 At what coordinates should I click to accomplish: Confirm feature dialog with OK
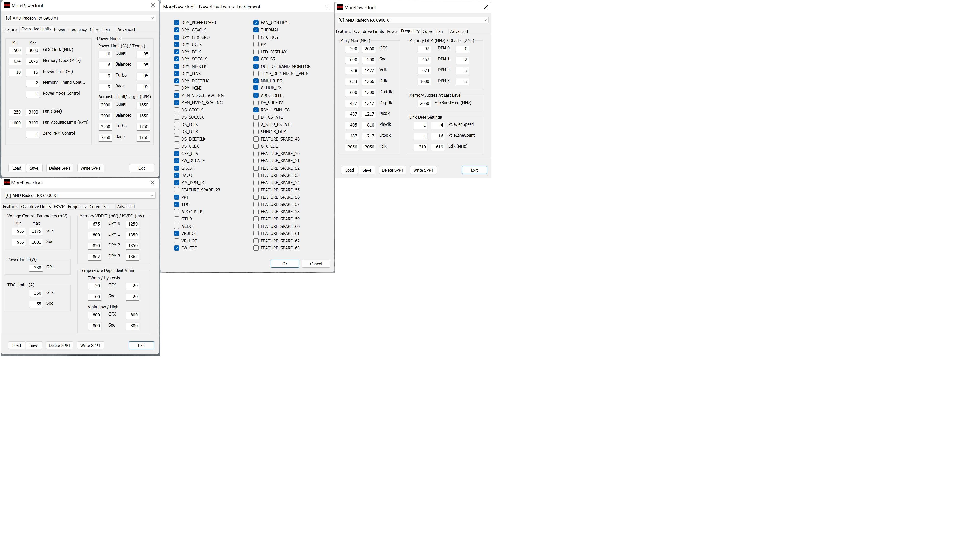click(285, 264)
